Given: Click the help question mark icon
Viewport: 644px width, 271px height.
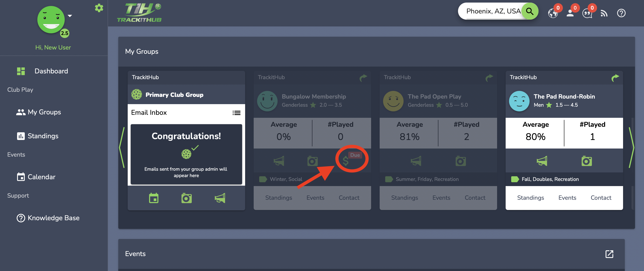Looking at the screenshot, I should pyautogui.click(x=621, y=13).
